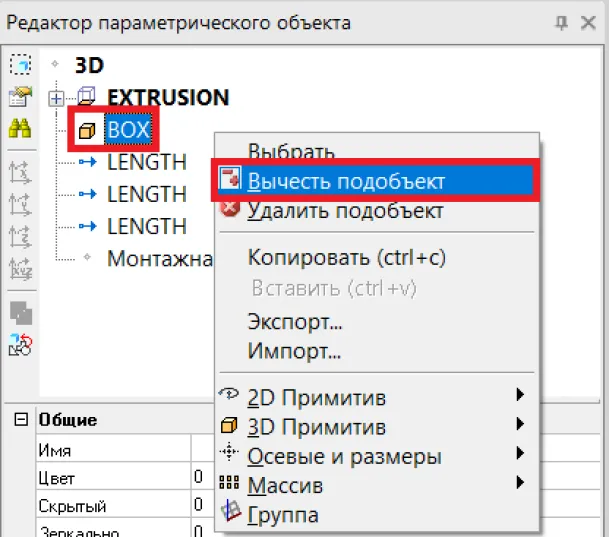Click Копировать (ctrl+c) menu entry
Image resolution: width=609 pixels, height=537 pixels.
(346, 258)
